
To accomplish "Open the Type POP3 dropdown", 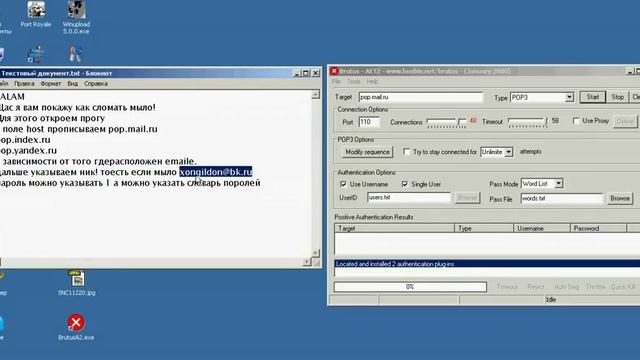I will point(569,98).
